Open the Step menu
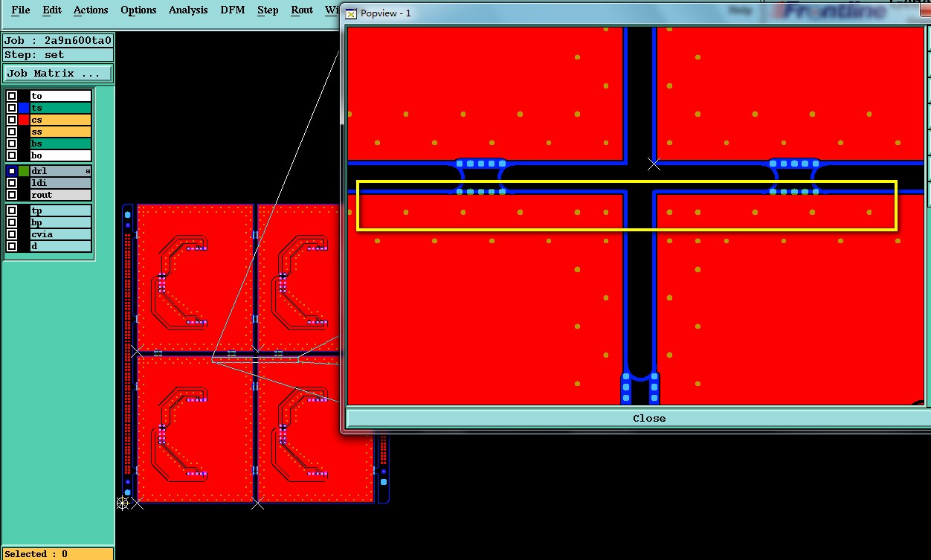The height and width of the screenshot is (560, 931). pyautogui.click(x=268, y=10)
